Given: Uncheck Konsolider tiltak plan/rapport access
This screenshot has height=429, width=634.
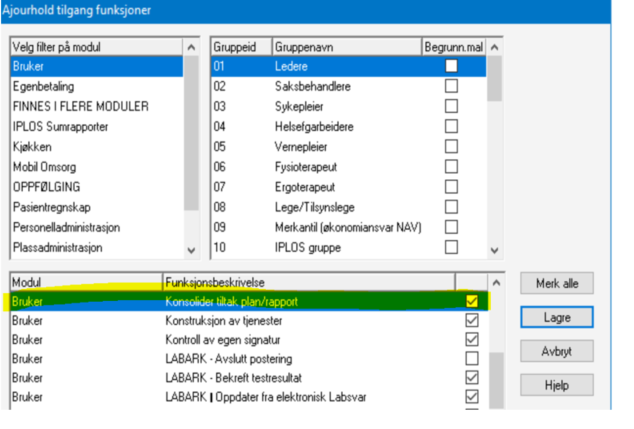Looking at the screenshot, I should point(472,301).
